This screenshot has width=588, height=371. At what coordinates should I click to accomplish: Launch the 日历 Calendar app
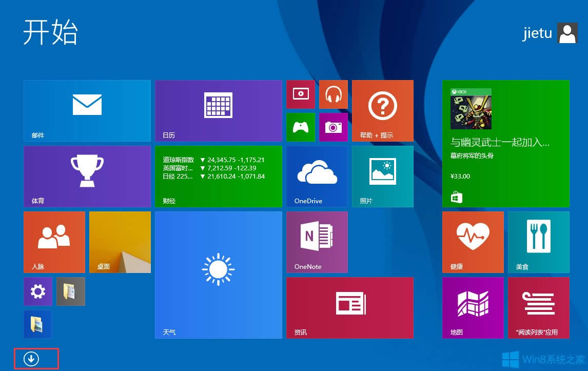pos(218,110)
